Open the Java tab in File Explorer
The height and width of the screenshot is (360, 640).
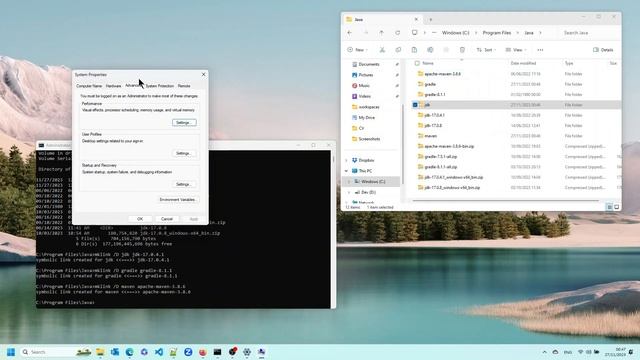pyautogui.click(x=382, y=19)
